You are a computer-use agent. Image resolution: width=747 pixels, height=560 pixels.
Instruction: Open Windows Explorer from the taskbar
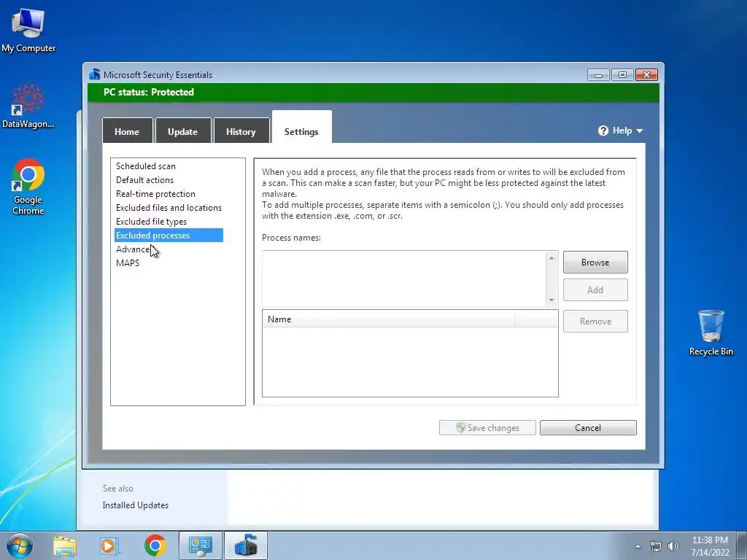click(x=65, y=545)
